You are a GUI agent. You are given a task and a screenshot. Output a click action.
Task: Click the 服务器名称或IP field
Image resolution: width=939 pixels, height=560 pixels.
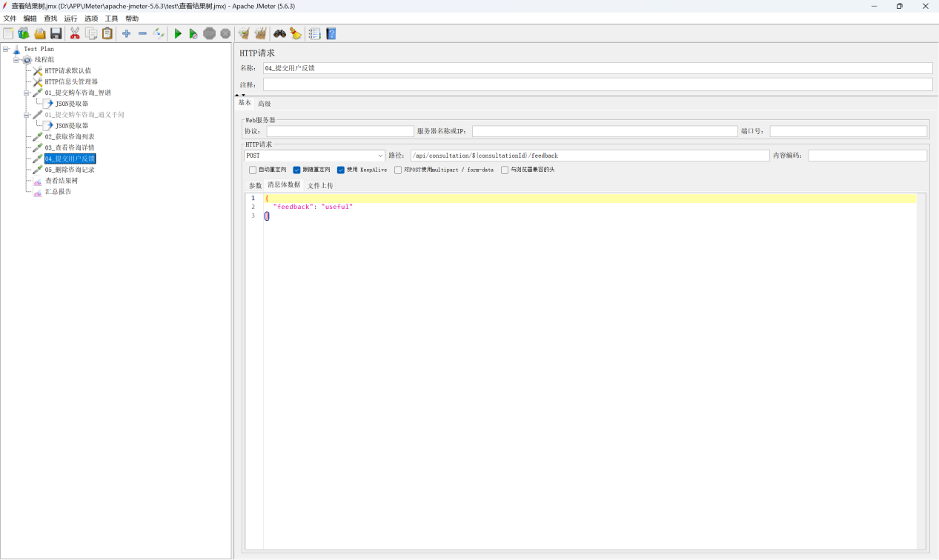pos(605,131)
